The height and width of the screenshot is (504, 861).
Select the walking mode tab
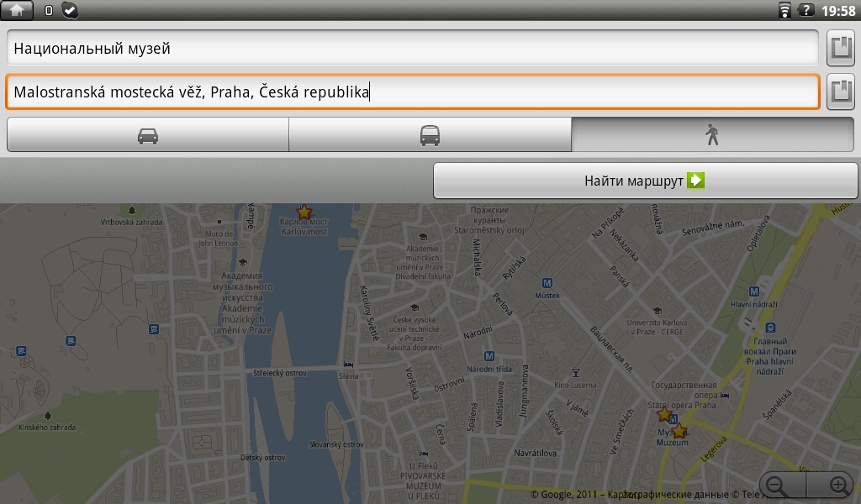pyautogui.click(x=712, y=134)
